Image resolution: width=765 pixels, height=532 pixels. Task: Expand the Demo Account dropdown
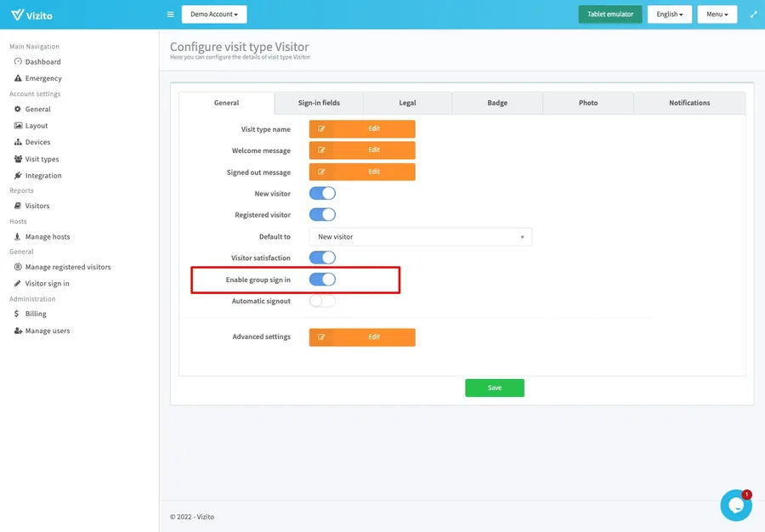click(x=214, y=14)
